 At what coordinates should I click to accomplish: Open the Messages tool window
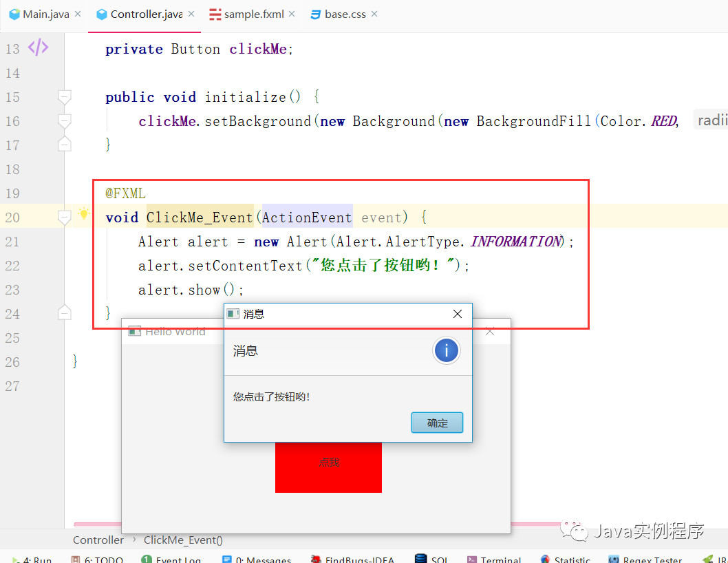point(263,559)
